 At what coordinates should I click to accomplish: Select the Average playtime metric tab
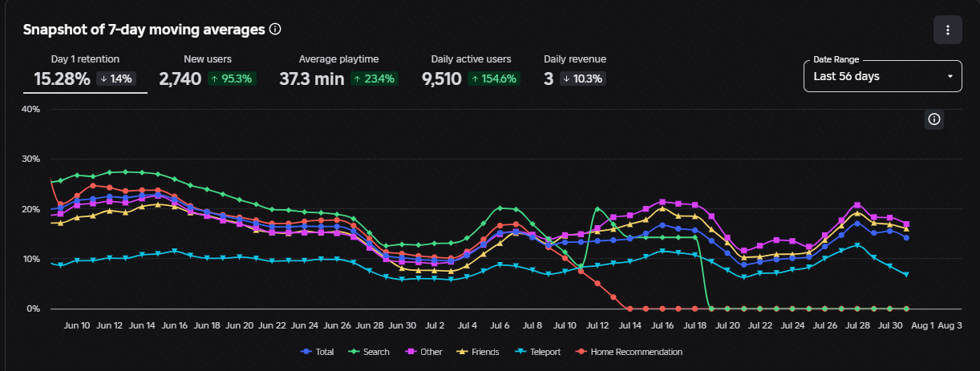(x=338, y=71)
